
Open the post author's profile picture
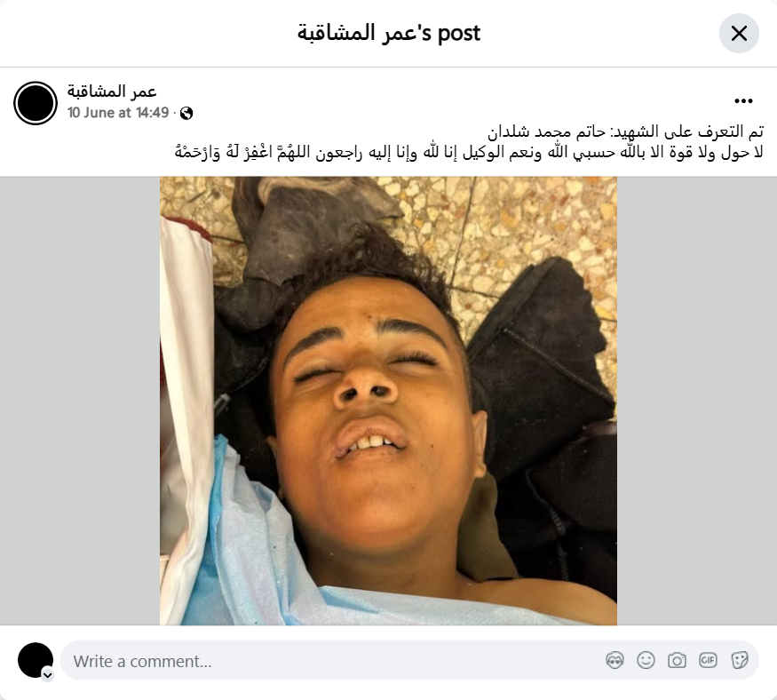[x=36, y=103]
